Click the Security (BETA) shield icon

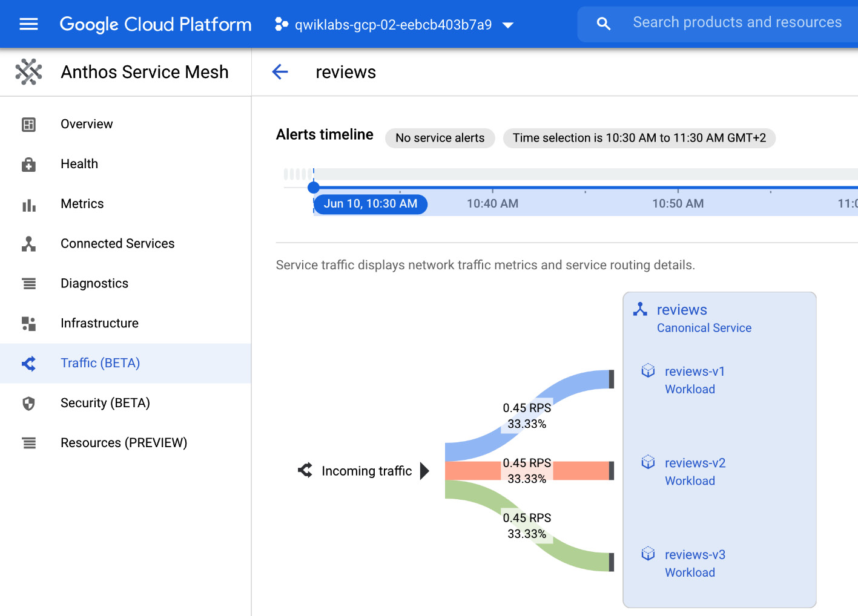click(28, 404)
